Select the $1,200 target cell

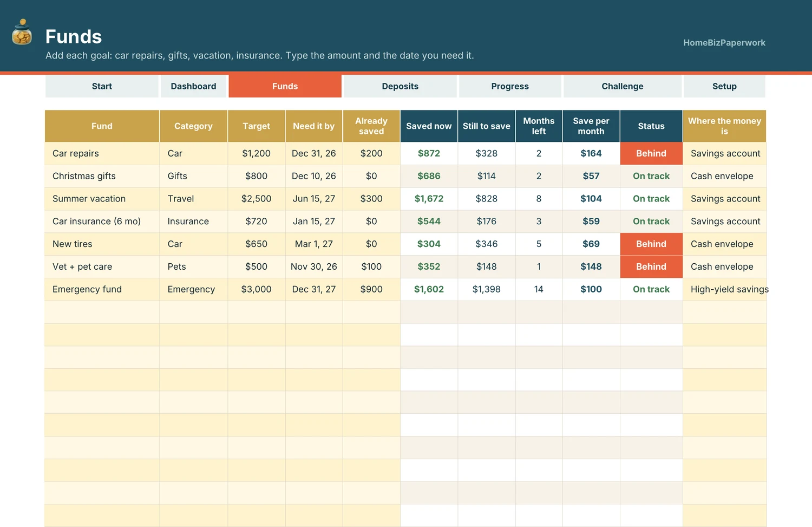point(256,153)
